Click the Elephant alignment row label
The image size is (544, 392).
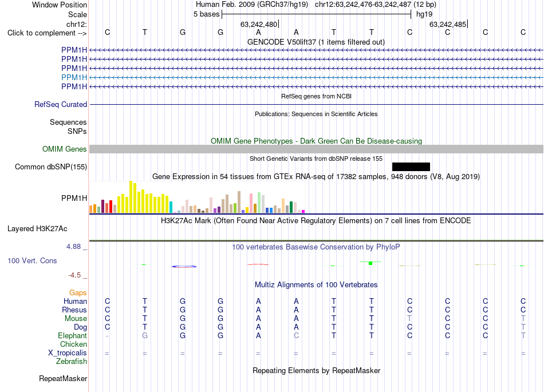coord(73,335)
